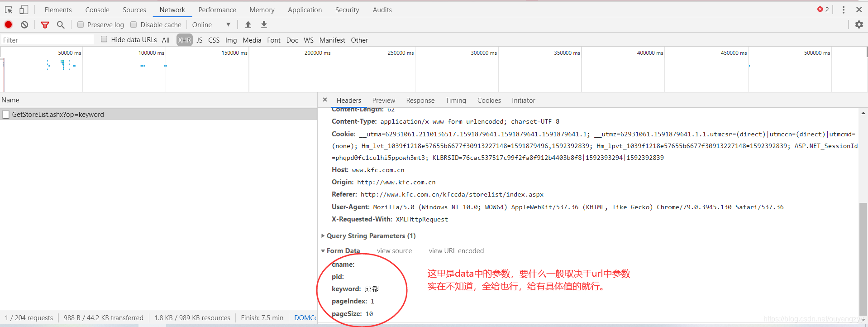This screenshot has height=327, width=868.
Task: Click scrollbar up arrow in headers pane
Action: (x=863, y=113)
